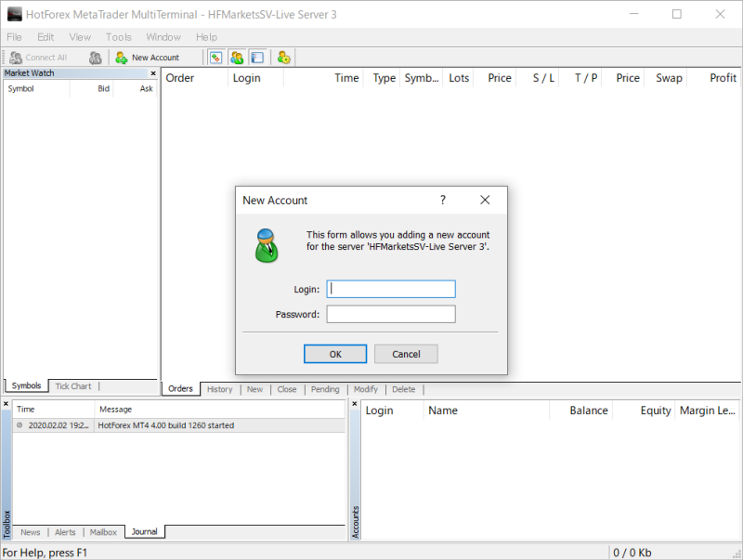This screenshot has height=560, width=743.
Task: Click the Login text field in dialog
Action: pos(391,289)
